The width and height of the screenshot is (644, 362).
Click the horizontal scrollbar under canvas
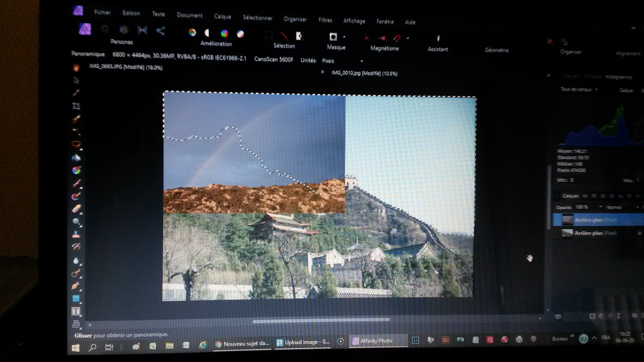[x=321, y=320]
